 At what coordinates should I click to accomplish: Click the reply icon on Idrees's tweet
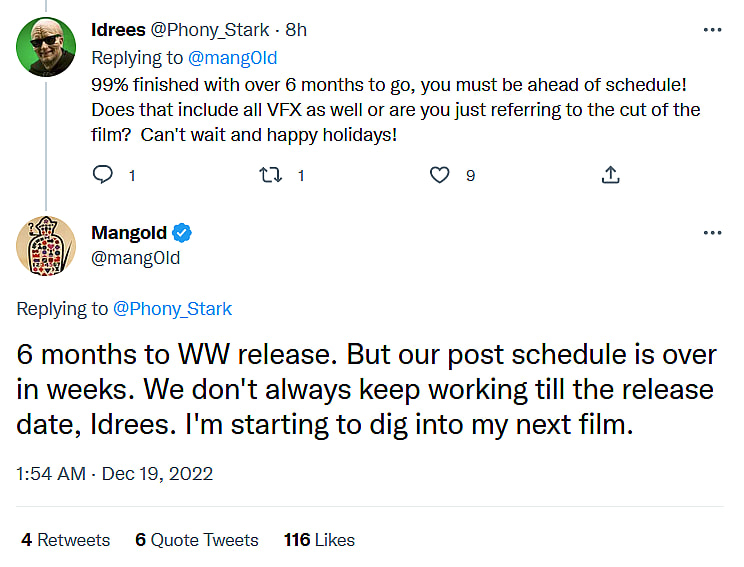pyautogui.click(x=103, y=175)
